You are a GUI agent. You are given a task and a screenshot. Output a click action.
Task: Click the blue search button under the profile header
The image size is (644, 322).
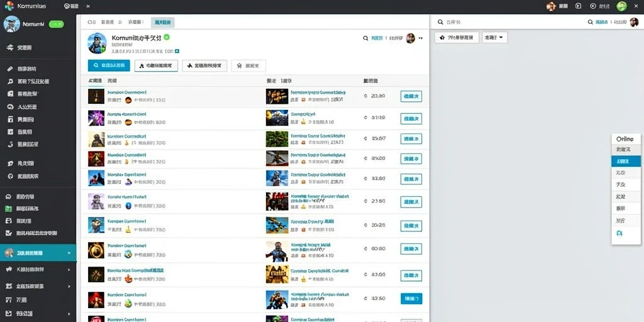109,65
